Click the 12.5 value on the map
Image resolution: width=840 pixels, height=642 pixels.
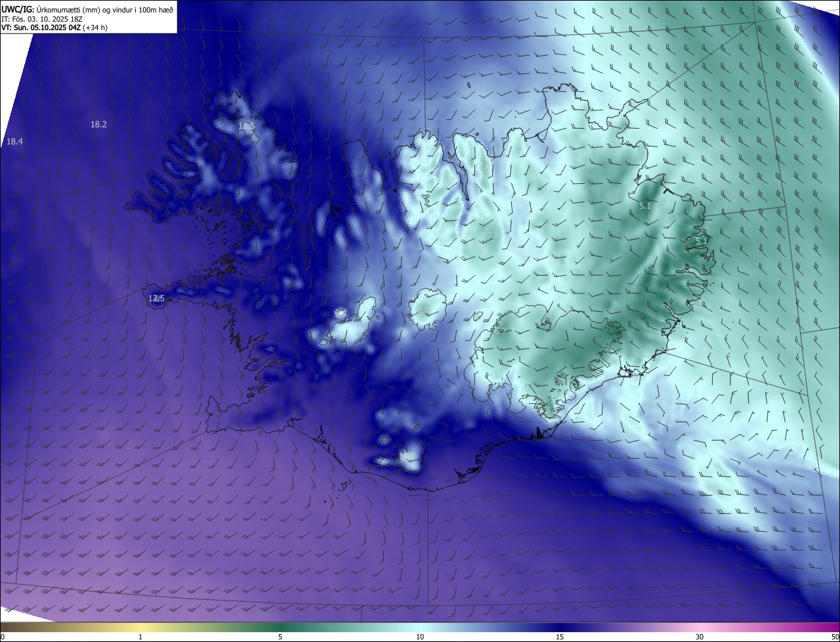click(156, 299)
